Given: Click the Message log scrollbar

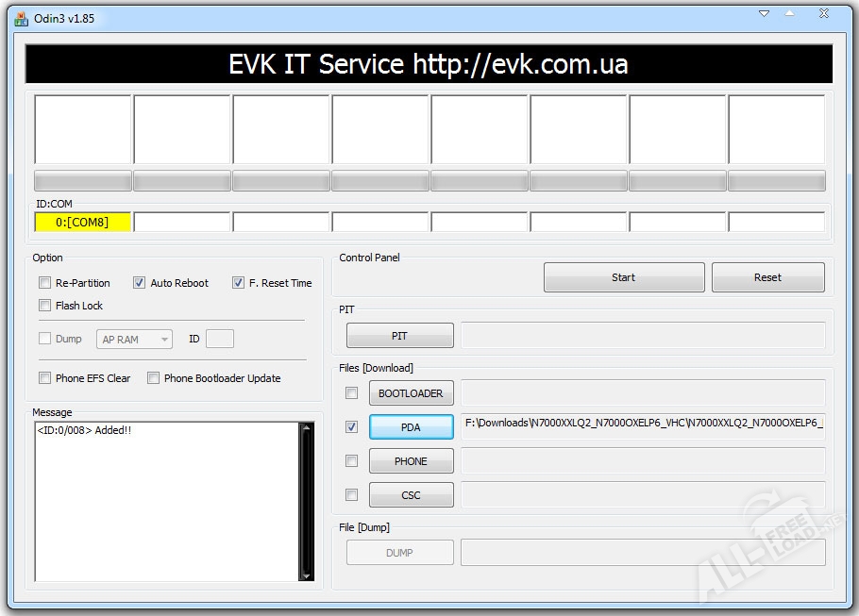Looking at the screenshot, I should click(306, 501).
